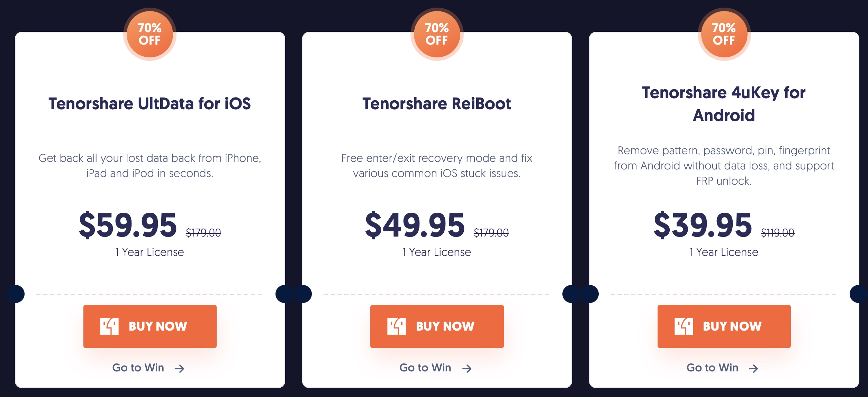This screenshot has height=397, width=868.
Task: Click the 70% OFF badge on ReiBoot card
Action: (437, 34)
